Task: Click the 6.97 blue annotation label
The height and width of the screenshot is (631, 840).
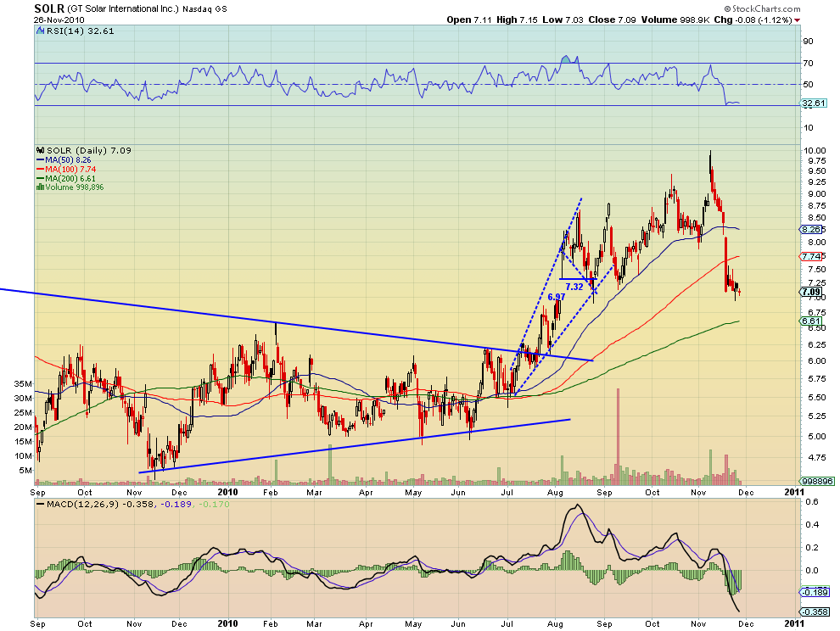Action: [557, 297]
